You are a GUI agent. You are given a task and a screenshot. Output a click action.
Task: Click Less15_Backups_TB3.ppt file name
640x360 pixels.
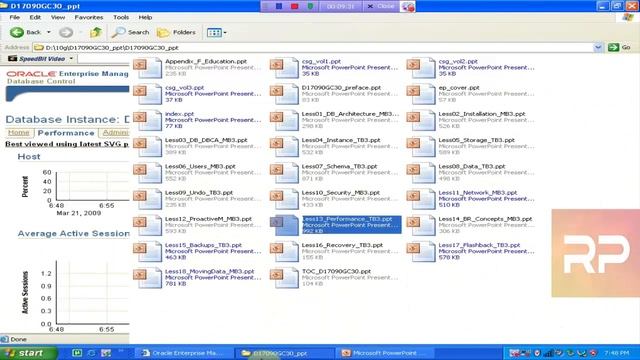203,245
